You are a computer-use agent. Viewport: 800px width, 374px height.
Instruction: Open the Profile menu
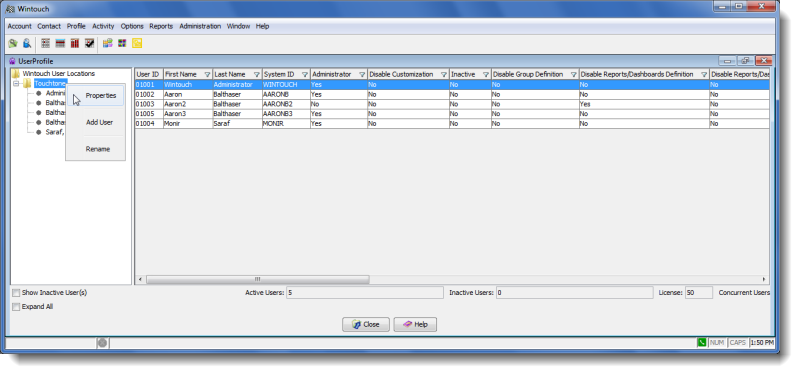[76, 26]
